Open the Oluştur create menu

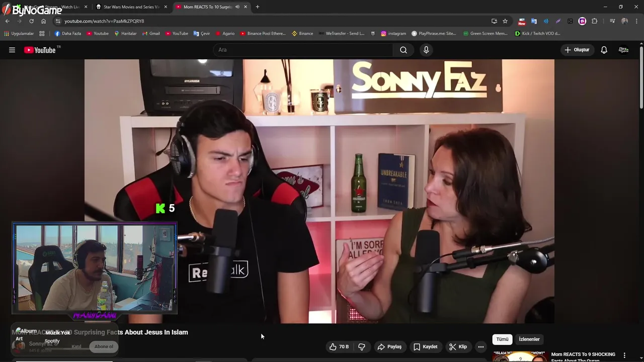(577, 50)
